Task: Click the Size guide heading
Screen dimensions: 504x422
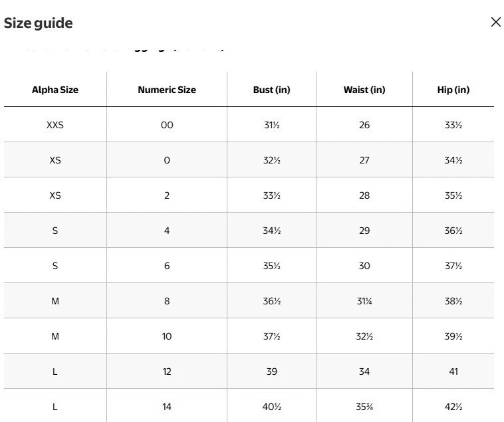Action: tap(39, 23)
